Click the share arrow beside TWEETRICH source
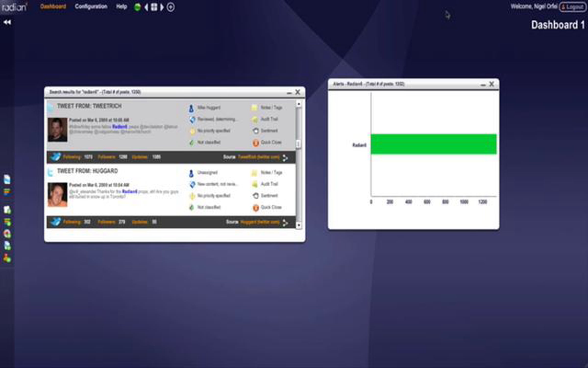 [285, 158]
